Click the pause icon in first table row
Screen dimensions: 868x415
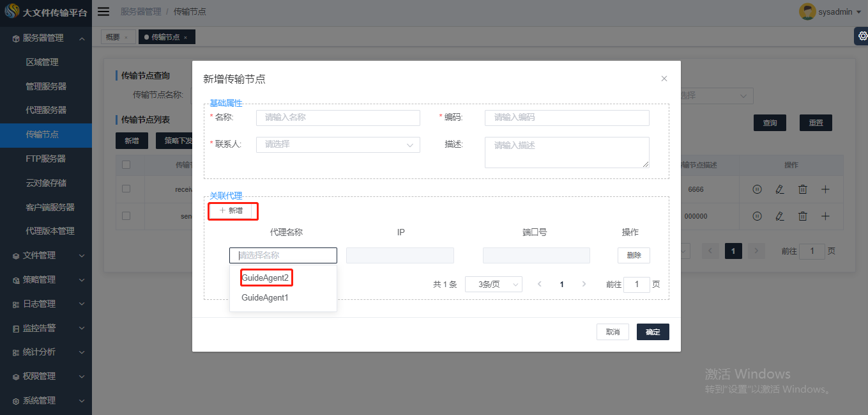tap(757, 189)
